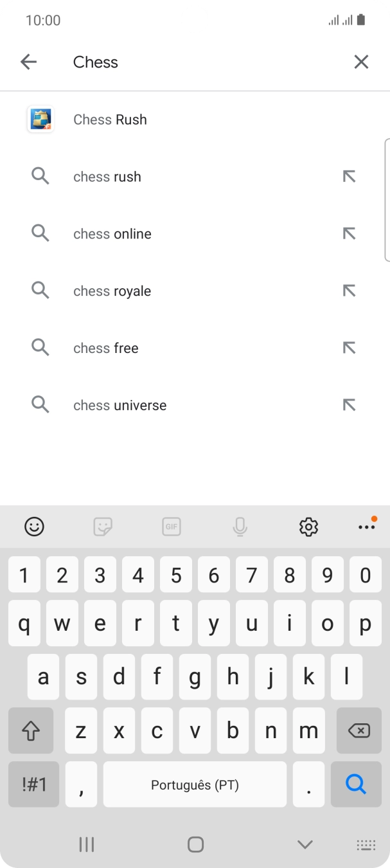Viewport: 390px width, 868px height.
Task: Clear the search query with the X
Action: (x=361, y=62)
